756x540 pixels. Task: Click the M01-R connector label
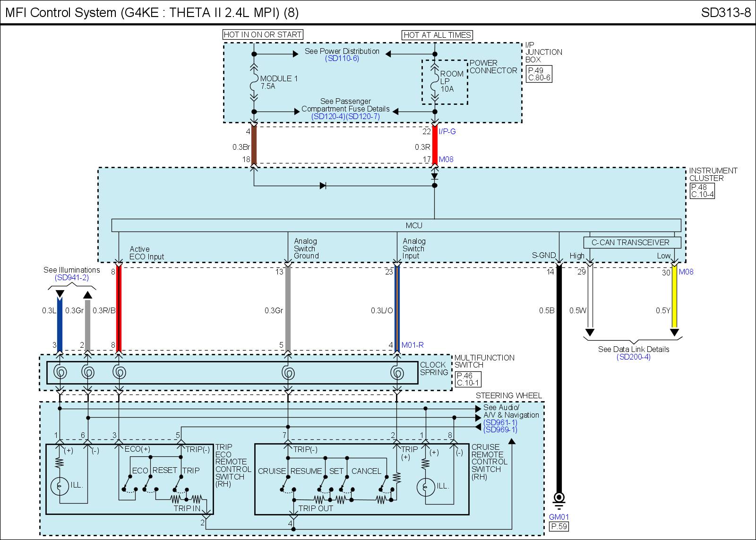pyautogui.click(x=412, y=345)
